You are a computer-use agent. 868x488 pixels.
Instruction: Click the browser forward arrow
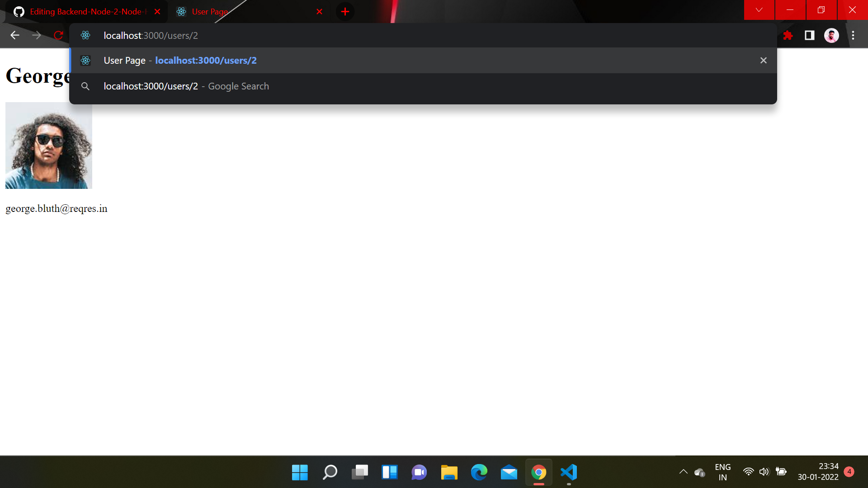point(37,35)
